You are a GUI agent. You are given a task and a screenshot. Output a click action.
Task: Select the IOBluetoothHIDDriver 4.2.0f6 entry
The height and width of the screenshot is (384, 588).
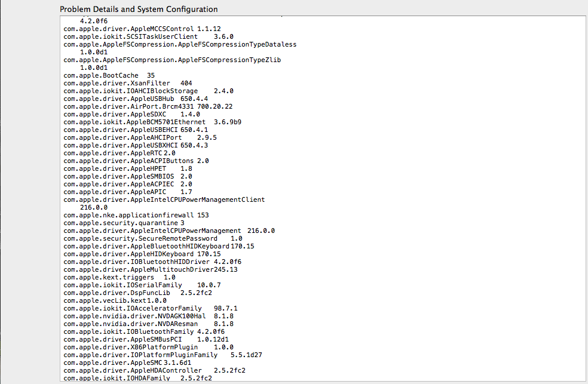[x=152, y=262]
